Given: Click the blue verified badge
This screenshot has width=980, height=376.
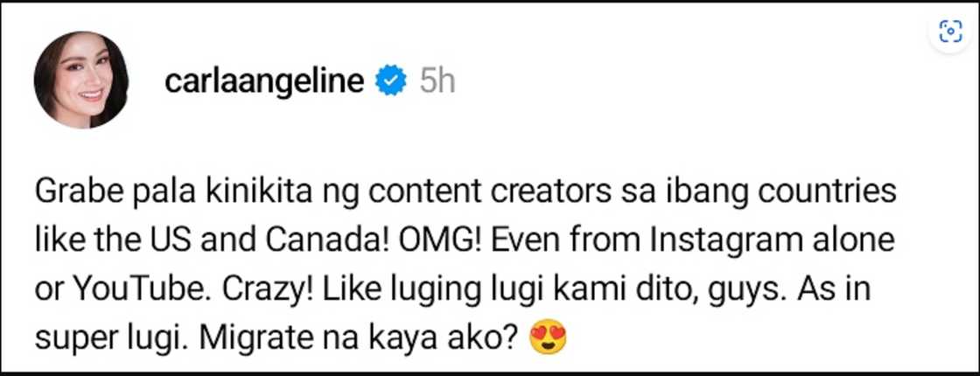Looking at the screenshot, I should click(390, 81).
